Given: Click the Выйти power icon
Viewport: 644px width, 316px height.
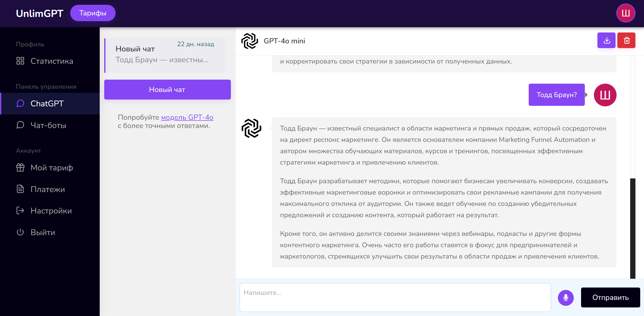Looking at the screenshot, I should click(x=20, y=232).
